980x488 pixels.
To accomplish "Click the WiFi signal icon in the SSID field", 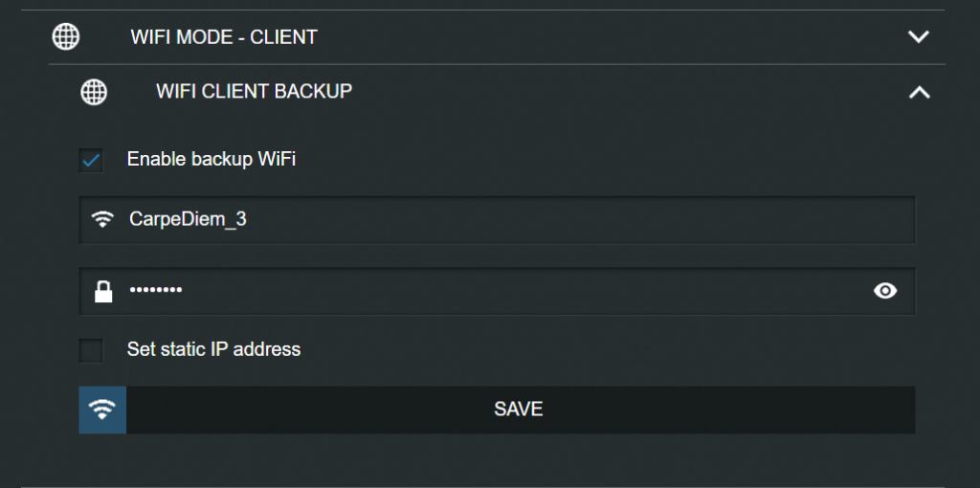I will (102, 219).
